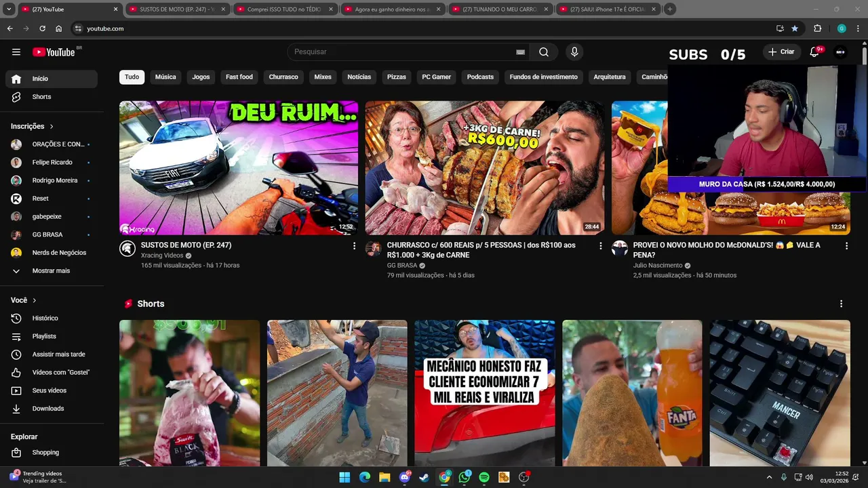Click the YouTube logo
This screenshot has height=488, width=868.
coord(54,52)
